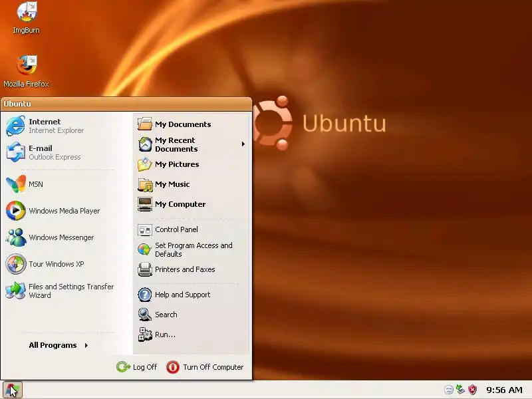Click the Search menu label
This screenshot has width=532, height=399.
coord(166,315)
